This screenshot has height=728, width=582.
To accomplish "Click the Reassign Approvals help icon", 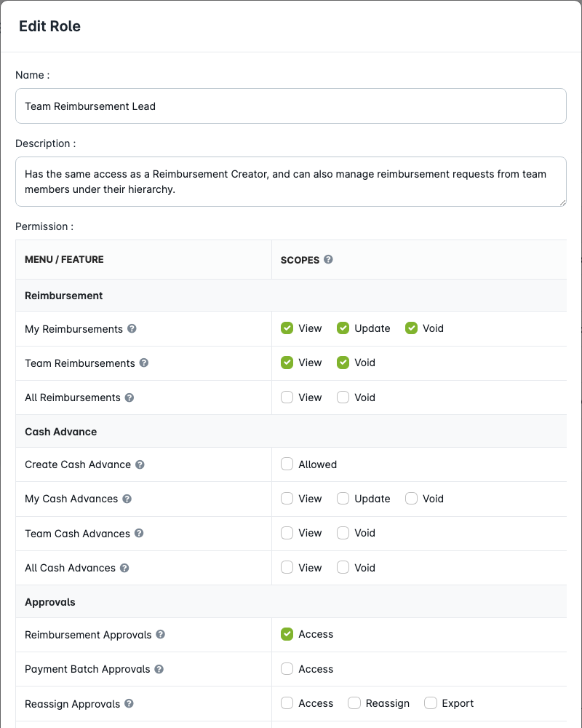I will [129, 703].
